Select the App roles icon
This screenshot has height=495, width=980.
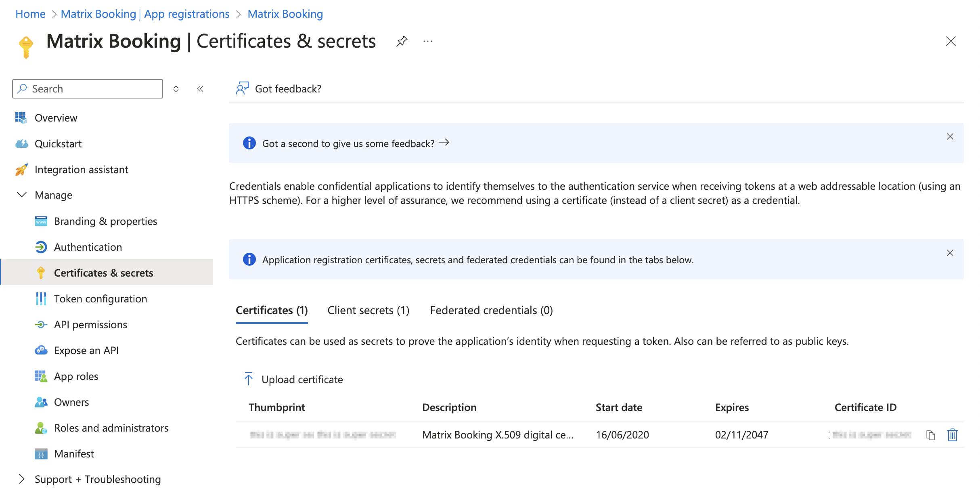[x=41, y=376]
